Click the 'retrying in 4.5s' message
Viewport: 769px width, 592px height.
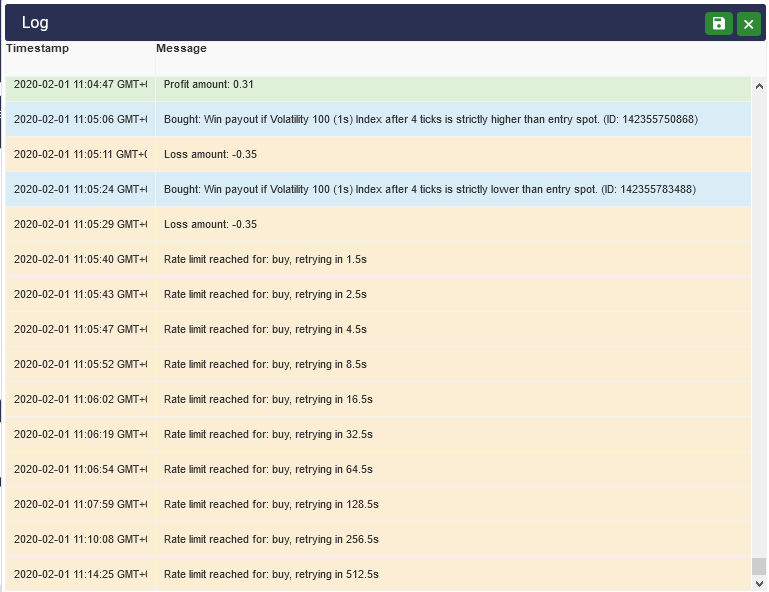pyautogui.click(x=265, y=329)
